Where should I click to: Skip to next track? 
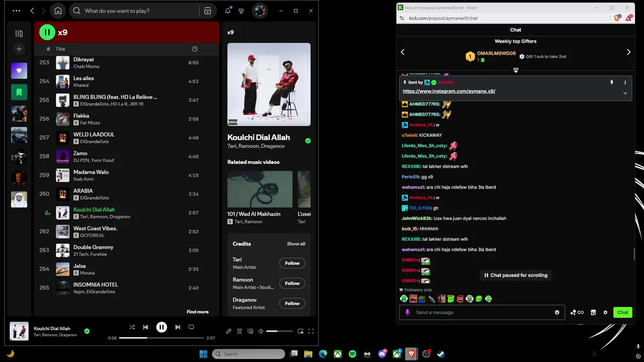pyautogui.click(x=178, y=327)
